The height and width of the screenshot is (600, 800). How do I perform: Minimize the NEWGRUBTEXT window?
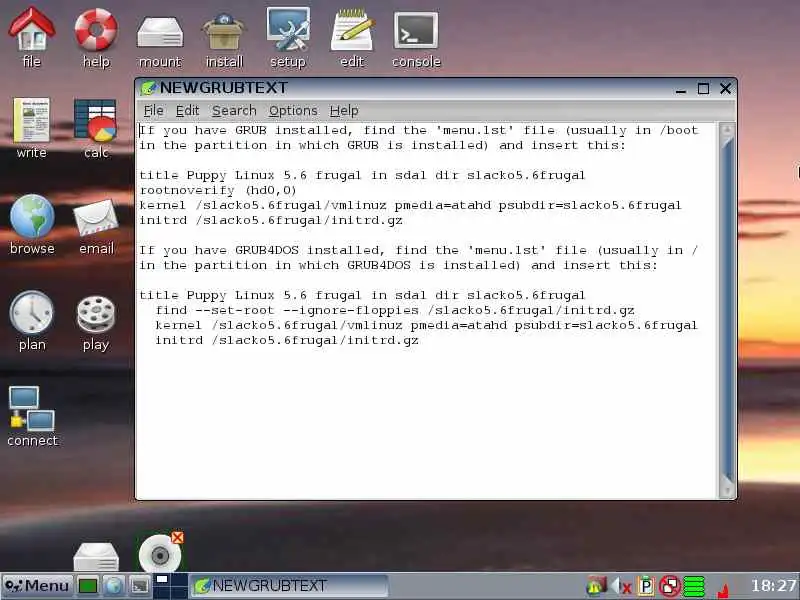tap(681, 89)
